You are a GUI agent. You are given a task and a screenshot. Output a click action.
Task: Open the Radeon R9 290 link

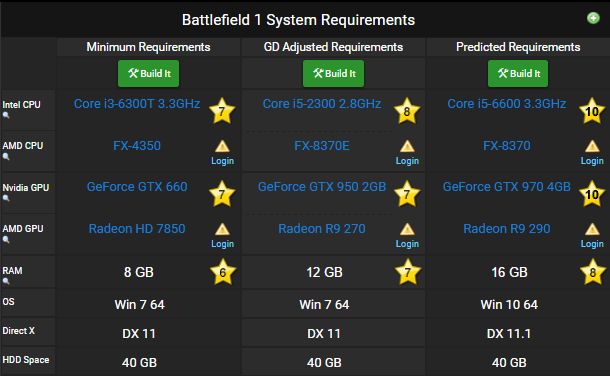[x=507, y=229]
